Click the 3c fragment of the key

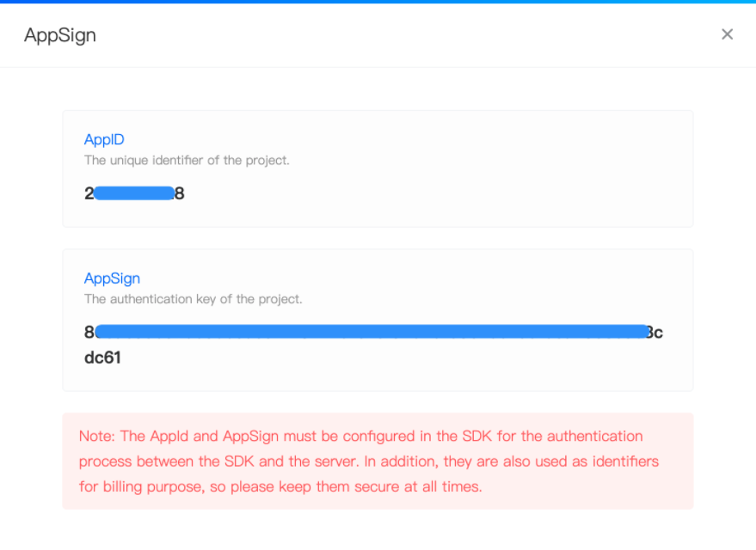coord(655,333)
